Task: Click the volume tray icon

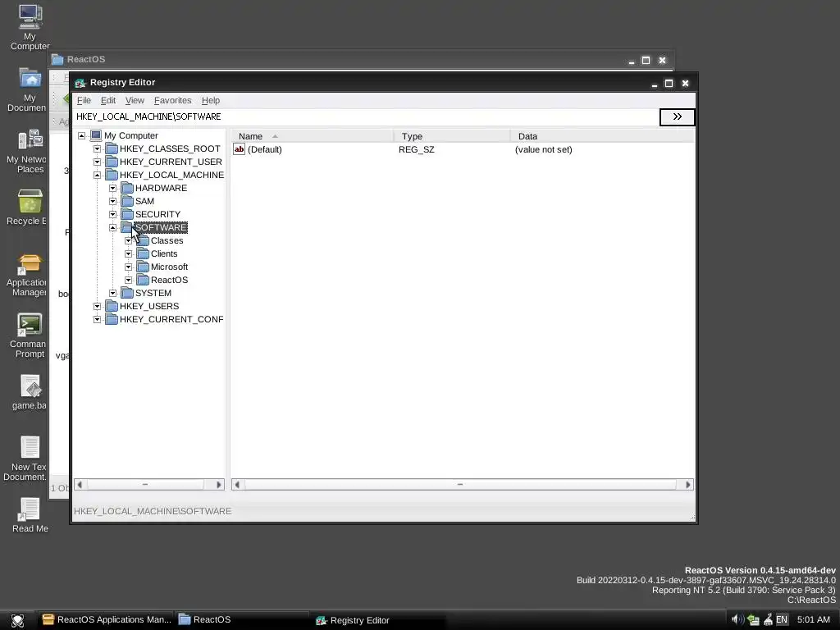Action: pyautogui.click(x=737, y=620)
